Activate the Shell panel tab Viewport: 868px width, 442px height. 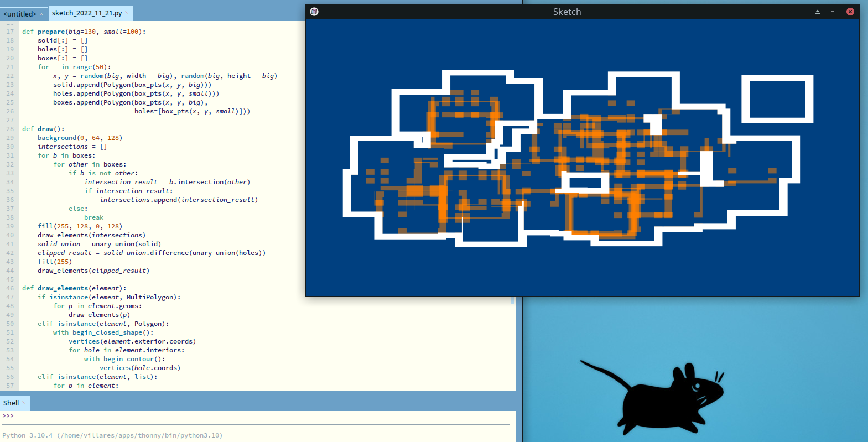pos(11,403)
